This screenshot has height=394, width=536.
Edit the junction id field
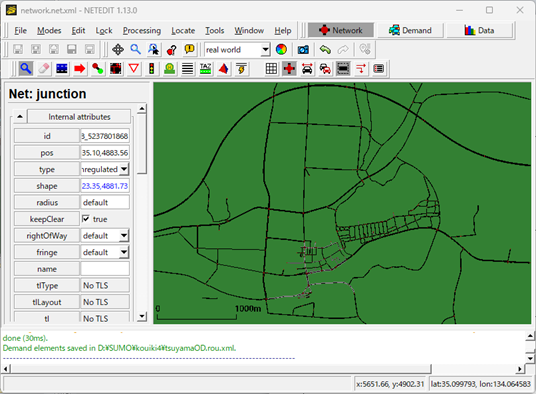105,136
